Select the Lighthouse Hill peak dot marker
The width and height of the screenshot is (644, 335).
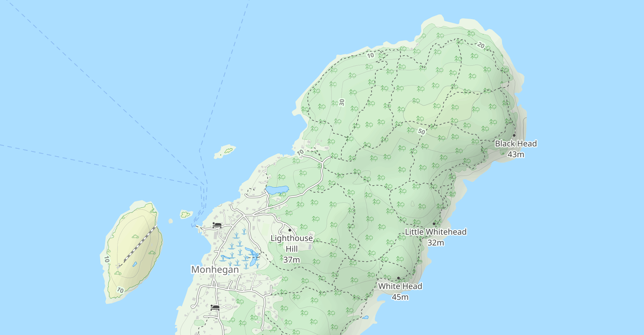click(x=290, y=230)
